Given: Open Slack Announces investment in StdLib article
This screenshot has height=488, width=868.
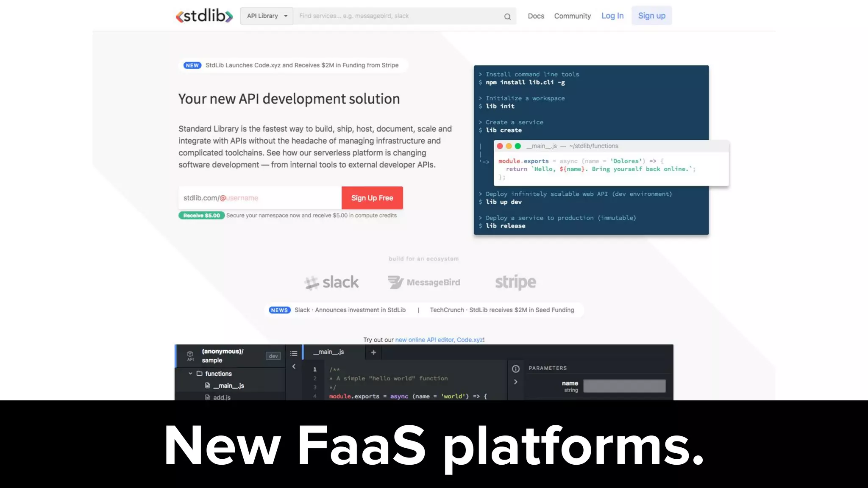Looking at the screenshot, I should [350, 310].
